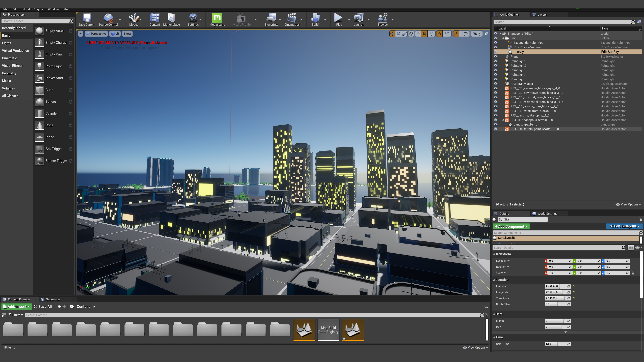Open the Content browser toolbar icon
Screen dimensions: 644x362
coord(154,19)
